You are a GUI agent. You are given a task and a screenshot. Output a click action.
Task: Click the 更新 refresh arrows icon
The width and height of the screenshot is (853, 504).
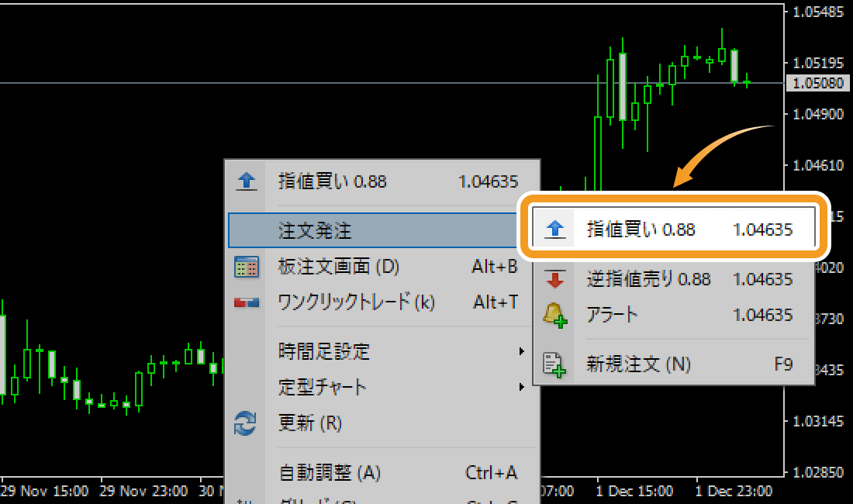(x=245, y=423)
